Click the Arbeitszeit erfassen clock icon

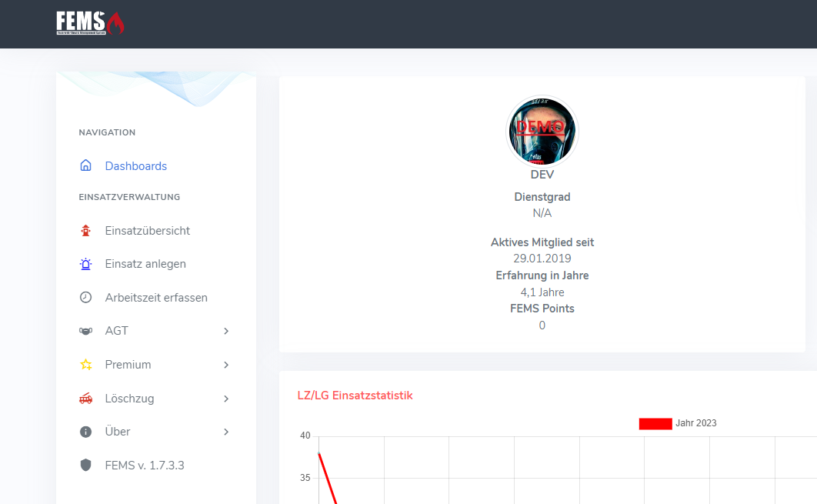85,297
